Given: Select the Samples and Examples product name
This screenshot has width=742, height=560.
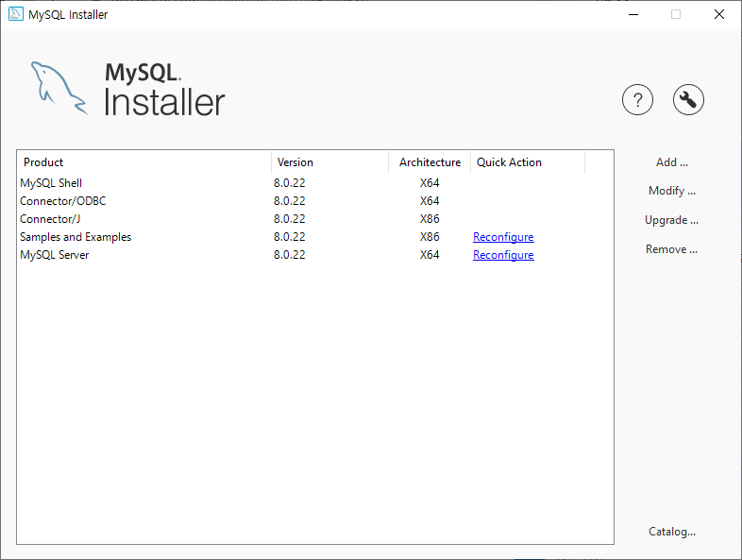Looking at the screenshot, I should tap(76, 237).
